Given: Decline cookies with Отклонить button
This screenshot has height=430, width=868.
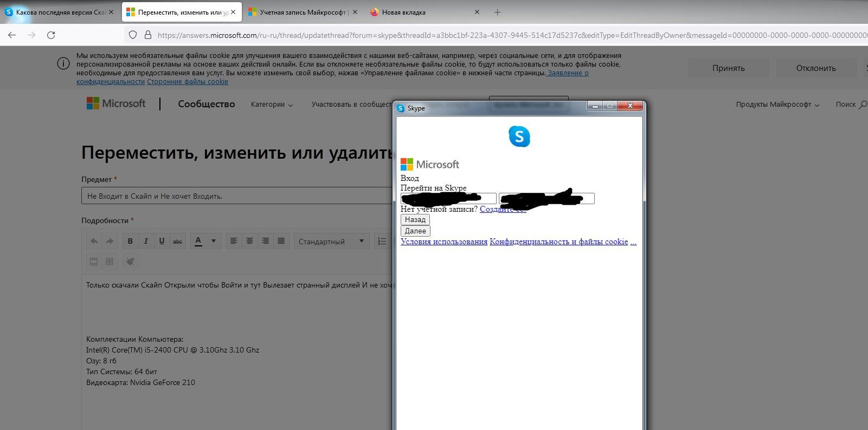Looking at the screenshot, I should pos(816,68).
